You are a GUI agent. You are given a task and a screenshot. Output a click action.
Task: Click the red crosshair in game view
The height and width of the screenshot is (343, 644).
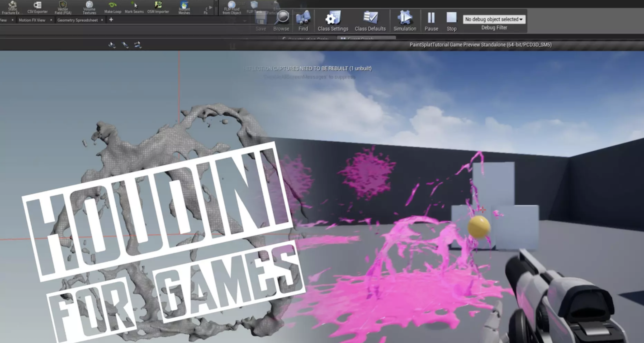(x=482, y=210)
